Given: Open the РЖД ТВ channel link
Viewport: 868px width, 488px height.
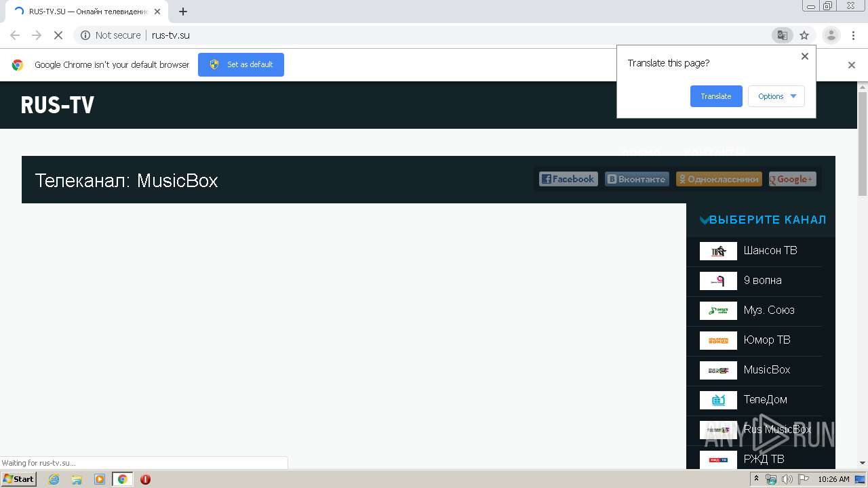Looking at the screenshot, I should click(764, 459).
